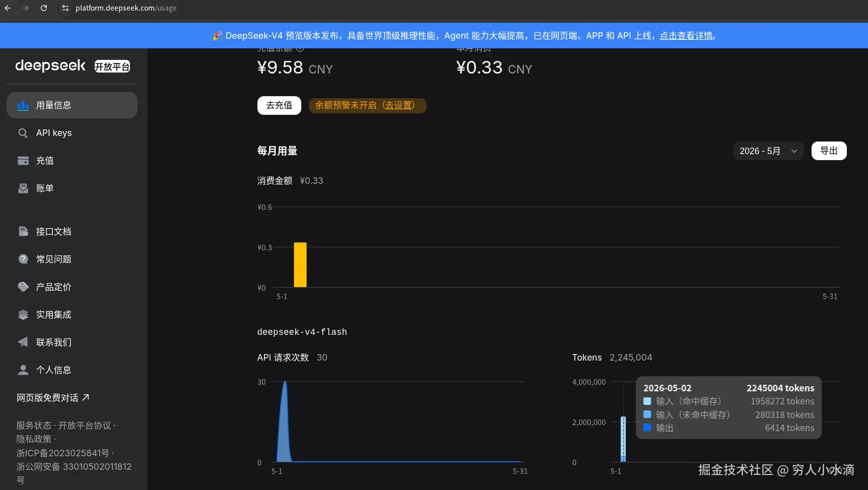Click the tooltip date 2026-05-02
868x490 pixels.
[x=667, y=388]
